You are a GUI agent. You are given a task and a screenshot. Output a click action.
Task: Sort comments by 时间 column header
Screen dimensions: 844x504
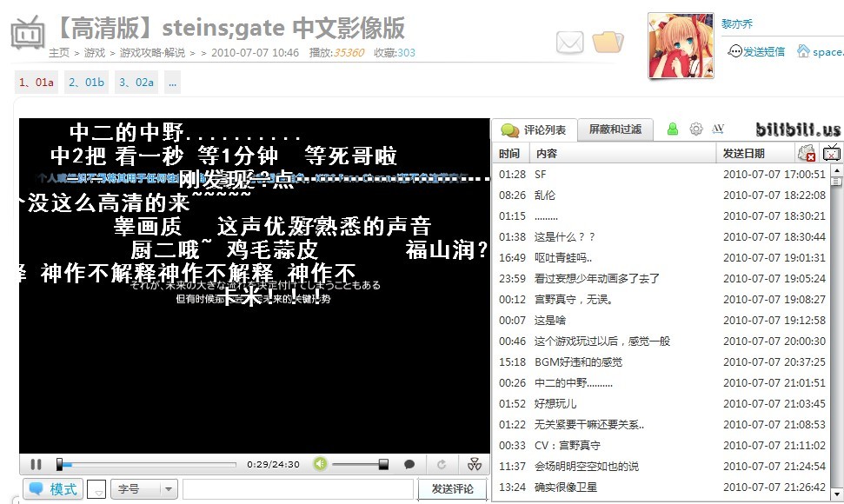[x=509, y=154]
